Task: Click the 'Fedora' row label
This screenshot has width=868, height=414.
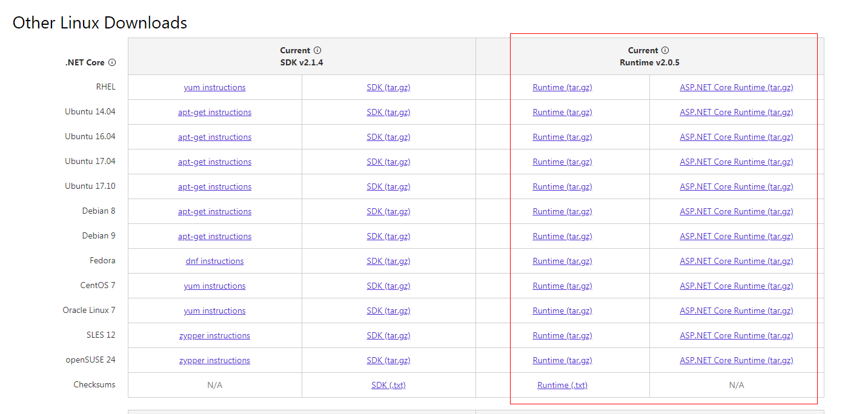Action: (102, 260)
